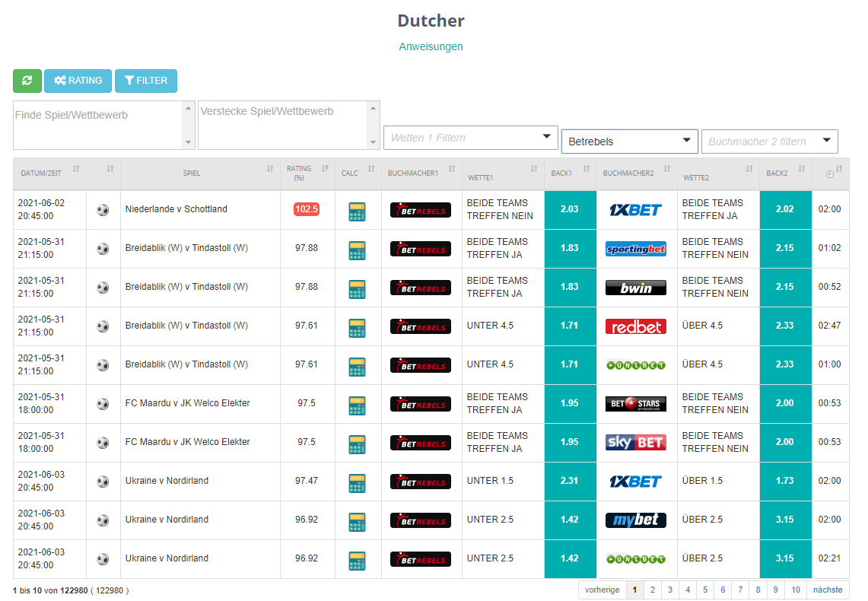This screenshot has height=601, width=868.
Task: Click the green refresh button
Action: (x=27, y=81)
